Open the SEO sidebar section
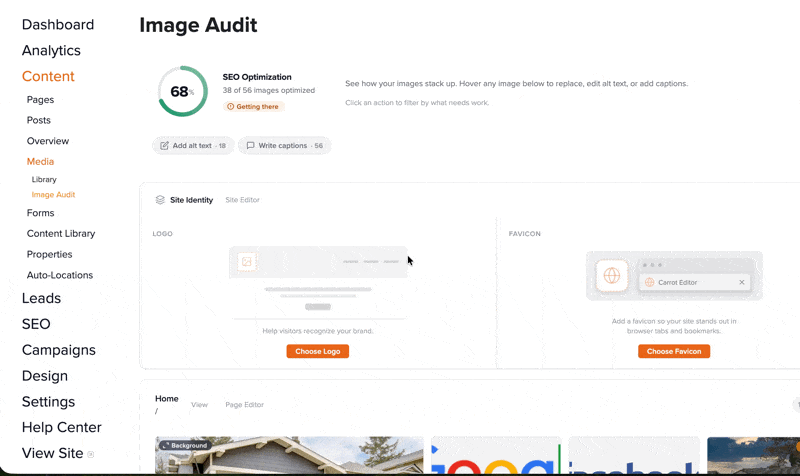 click(36, 324)
